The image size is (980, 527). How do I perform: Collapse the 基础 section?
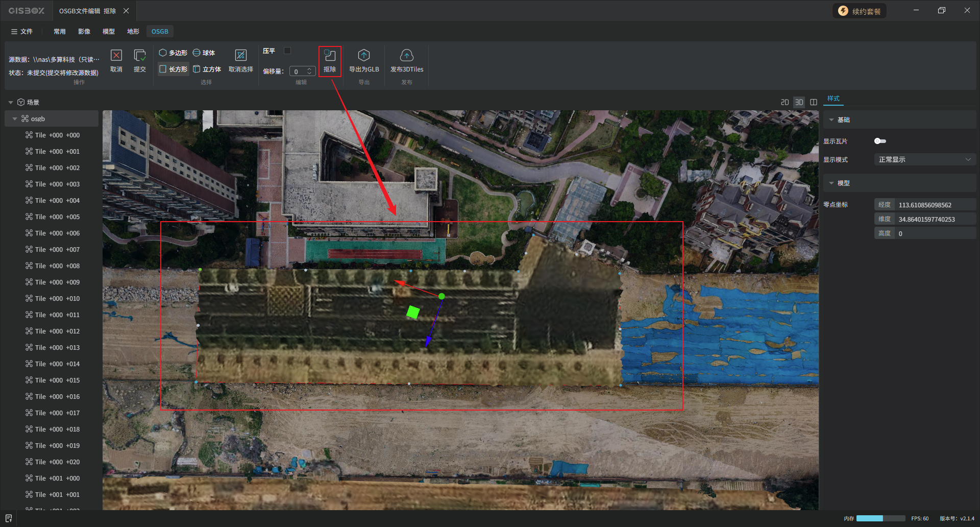(x=831, y=120)
